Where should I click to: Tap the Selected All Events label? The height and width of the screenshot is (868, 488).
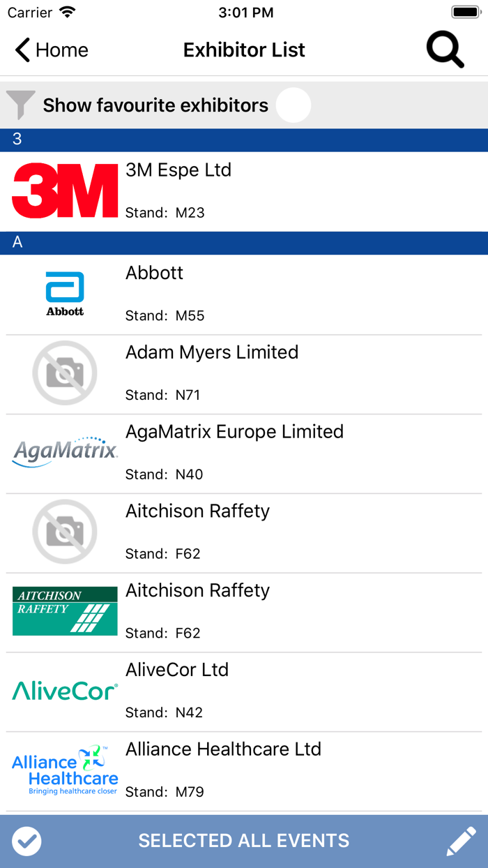[244, 841]
